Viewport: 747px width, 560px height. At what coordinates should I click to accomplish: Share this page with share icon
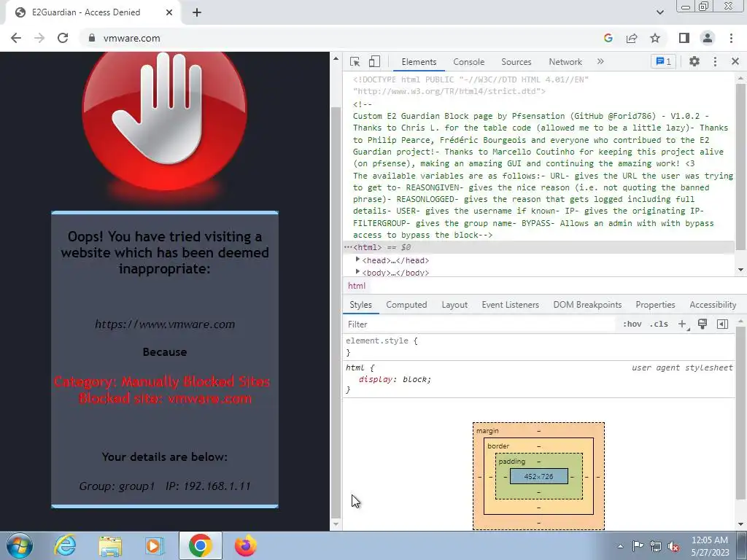(632, 38)
